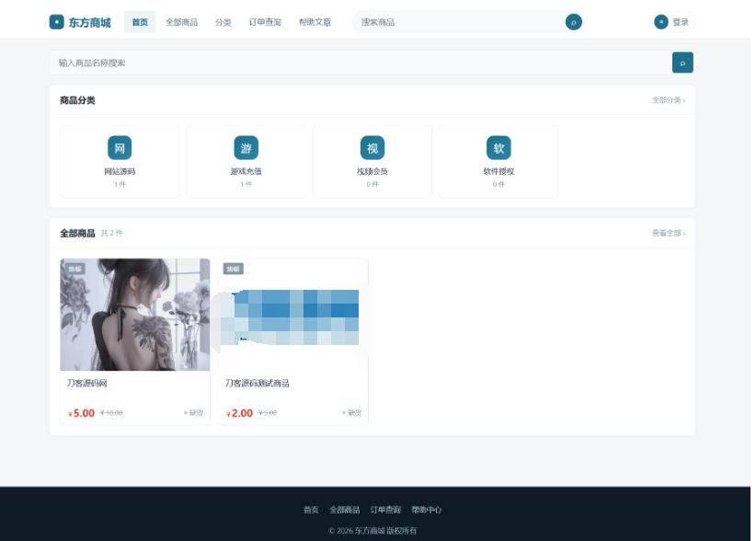Expand the 全部分类 link
Image resolution: width=756 pixels, height=541 pixels.
(669, 100)
